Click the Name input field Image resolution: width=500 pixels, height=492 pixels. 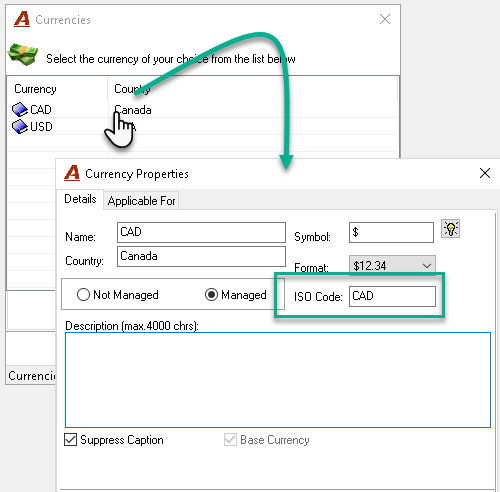tap(201, 232)
